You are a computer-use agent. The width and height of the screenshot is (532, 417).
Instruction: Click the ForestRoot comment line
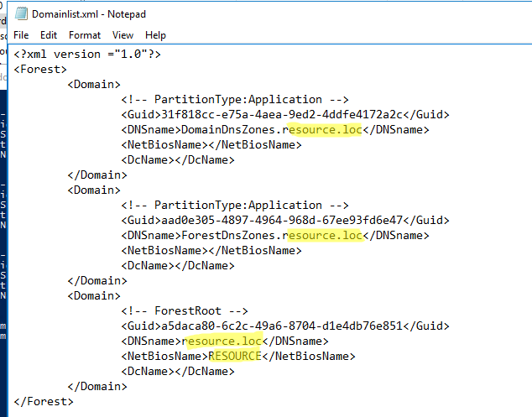(185, 310)
